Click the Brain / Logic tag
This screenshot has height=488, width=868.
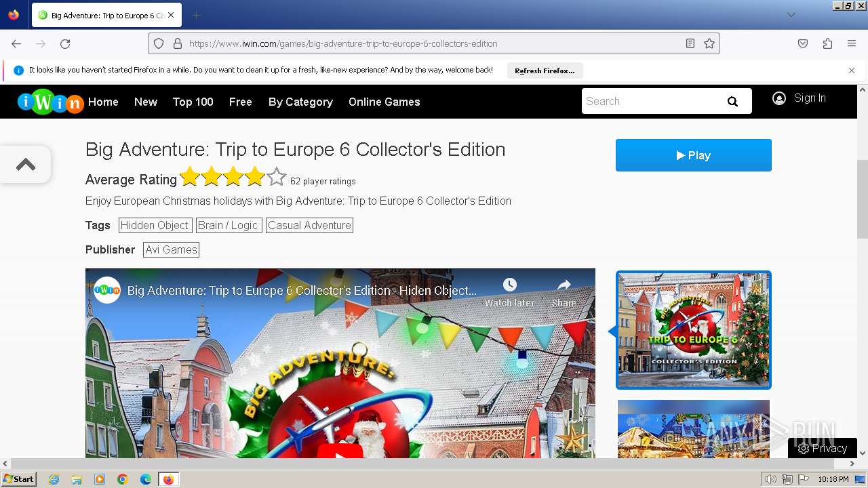click(x=228, y=225)
